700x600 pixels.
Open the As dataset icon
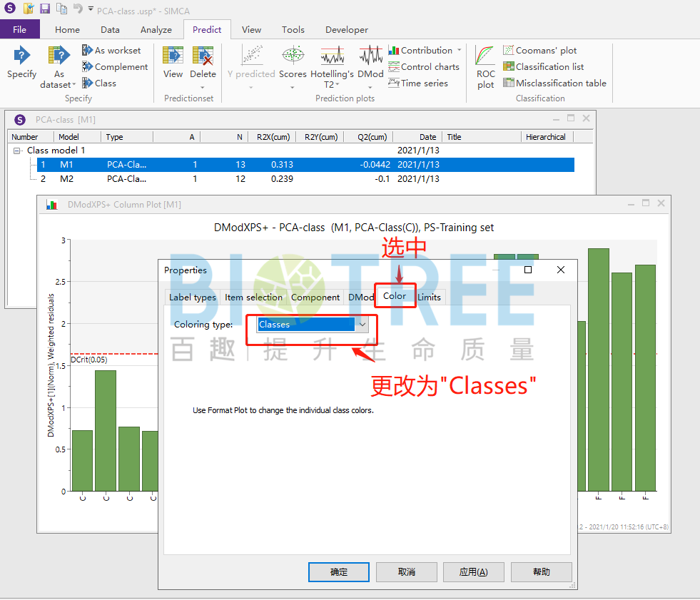click(59, 57)
